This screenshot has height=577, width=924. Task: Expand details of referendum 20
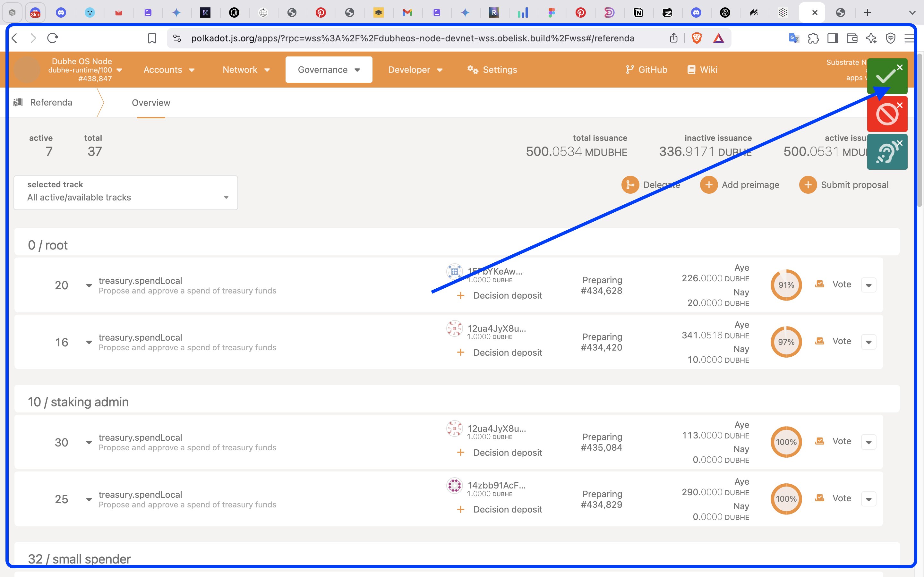pyautogui.click(x=89, y=285)
